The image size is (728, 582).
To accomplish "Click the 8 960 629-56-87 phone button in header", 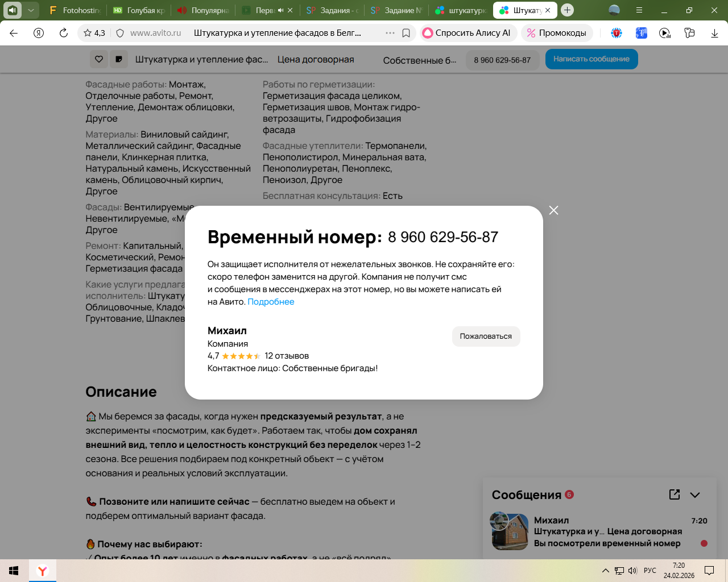I will 502,60.
